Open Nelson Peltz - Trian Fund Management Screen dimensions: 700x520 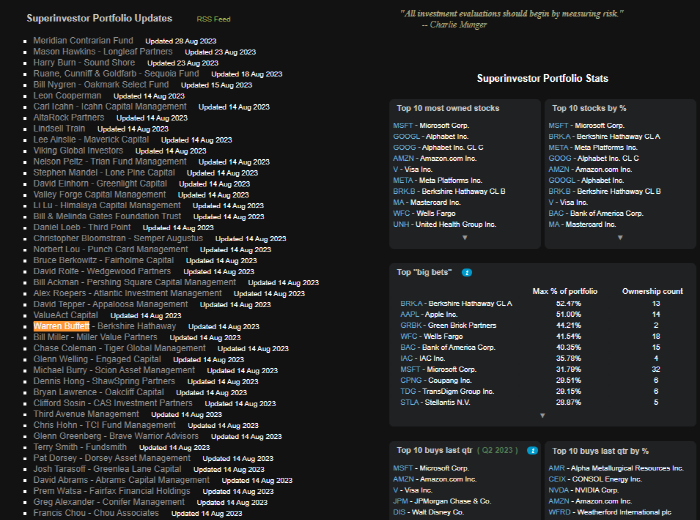click(x=110, y=162)
